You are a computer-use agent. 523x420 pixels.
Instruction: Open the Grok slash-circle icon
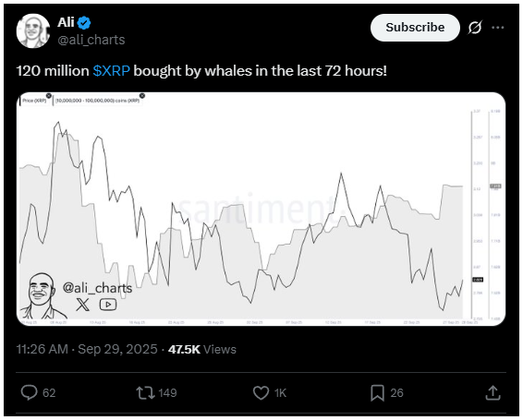[475, 28]
